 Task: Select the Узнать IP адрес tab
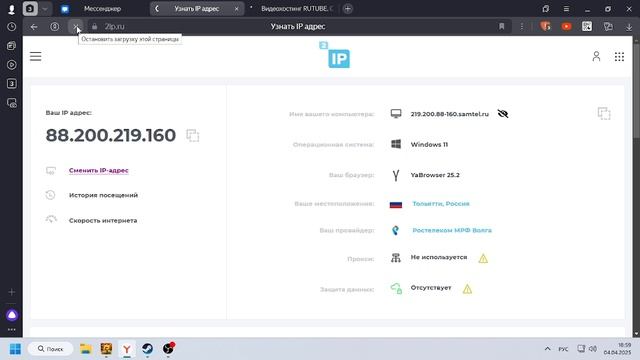tap(196, 9)
